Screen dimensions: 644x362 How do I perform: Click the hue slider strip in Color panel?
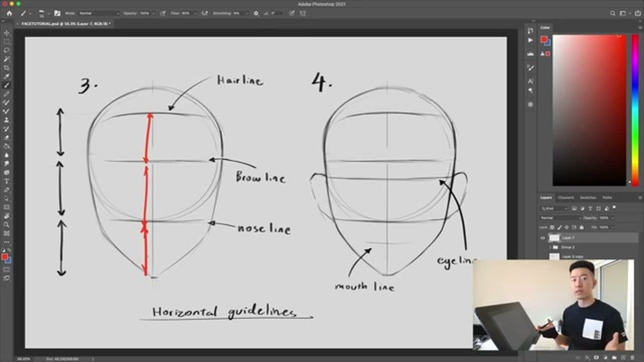point(635,110)
